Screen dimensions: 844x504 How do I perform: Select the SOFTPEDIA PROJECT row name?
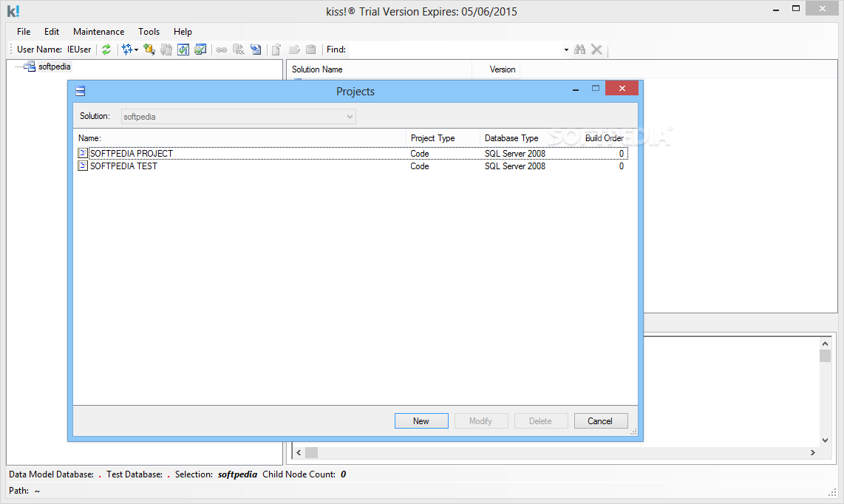tap(132, 153)
